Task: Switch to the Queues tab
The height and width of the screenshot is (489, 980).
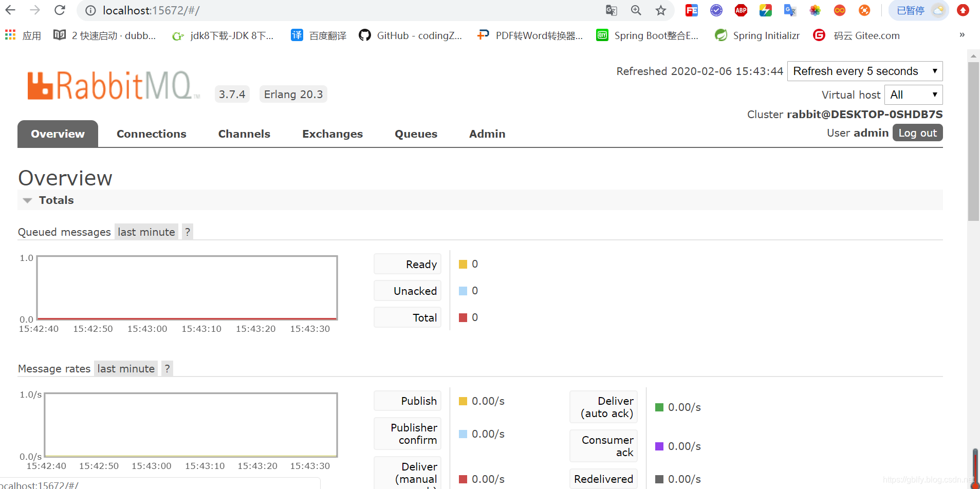Action: (x=416, y=134)
